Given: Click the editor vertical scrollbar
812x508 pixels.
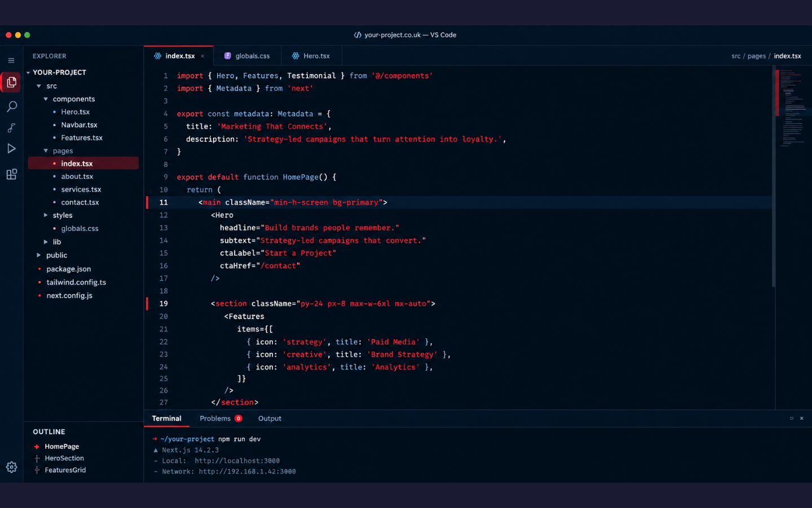Looking at the screenshot, I should (774, 177).
